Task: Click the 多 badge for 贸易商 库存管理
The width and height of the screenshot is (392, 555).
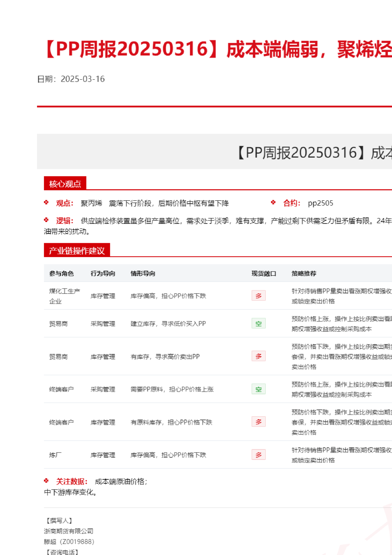Action: click(258, 356)
